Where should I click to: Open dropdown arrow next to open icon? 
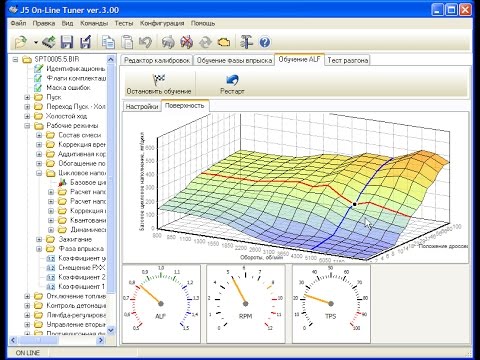coord(36,43)
